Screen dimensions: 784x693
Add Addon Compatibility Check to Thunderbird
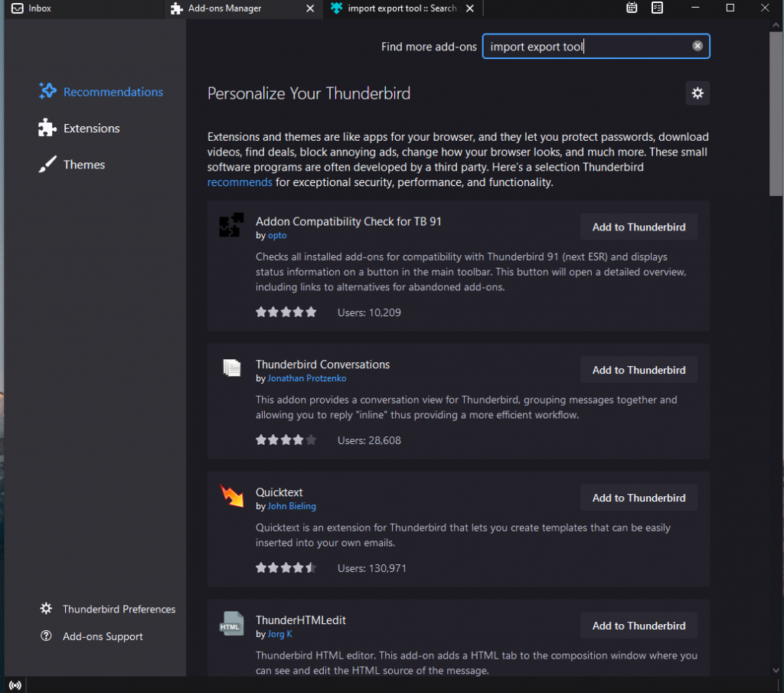click(x=639, y=227)
